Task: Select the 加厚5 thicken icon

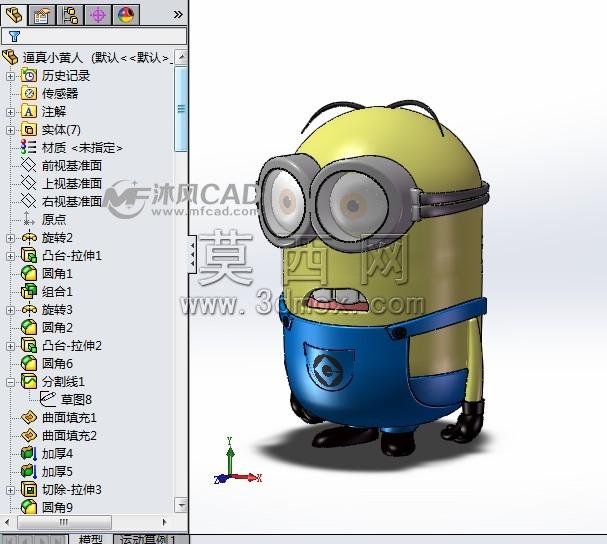Action: tap(29, 471)
